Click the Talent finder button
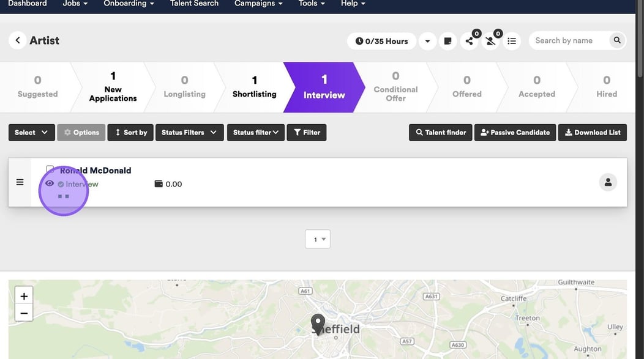The width and height of the screenshot is (644, 359). (x=440, y=133)
